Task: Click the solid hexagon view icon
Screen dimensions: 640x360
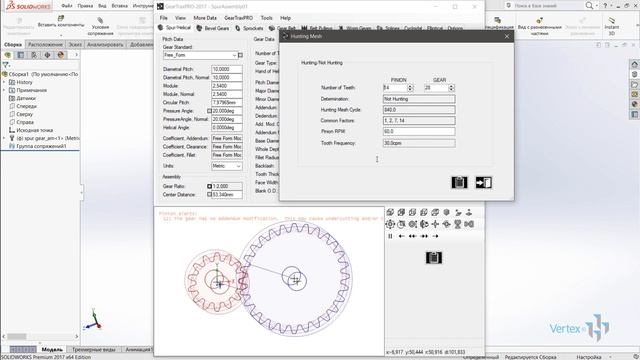Action: point(447,212)
